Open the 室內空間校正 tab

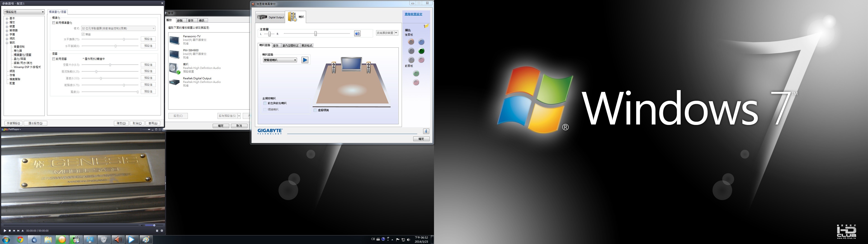[x=290, y=45]
